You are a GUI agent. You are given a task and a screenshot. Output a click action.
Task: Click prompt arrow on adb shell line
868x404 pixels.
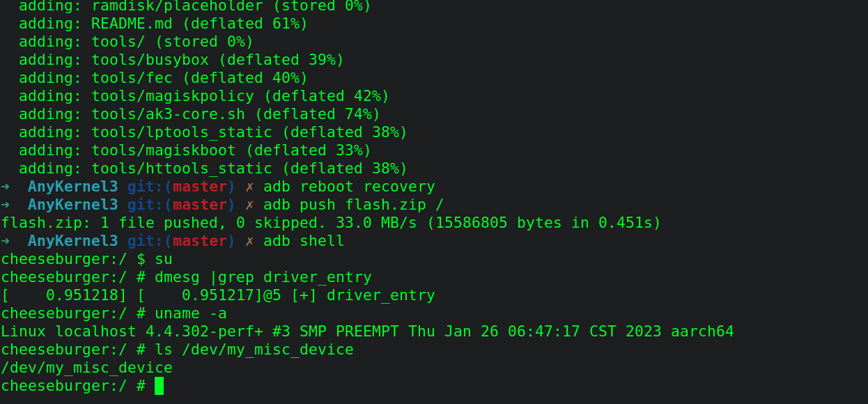pos(6,241)
